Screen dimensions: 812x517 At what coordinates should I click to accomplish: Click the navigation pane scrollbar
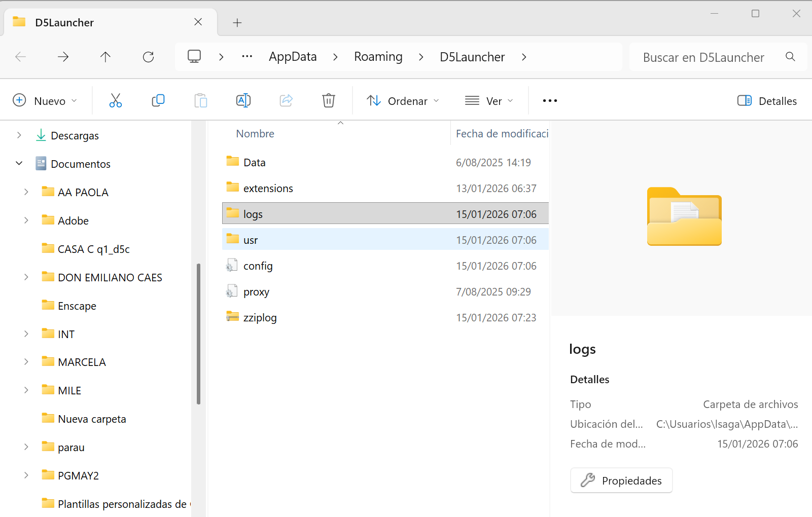[x=198, y=334]
